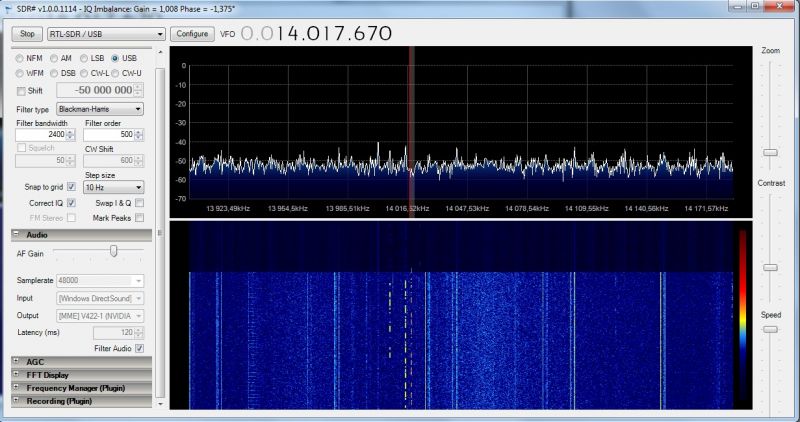
Task: Click the Filter order spinner arrows
Action: coord(139,135)
